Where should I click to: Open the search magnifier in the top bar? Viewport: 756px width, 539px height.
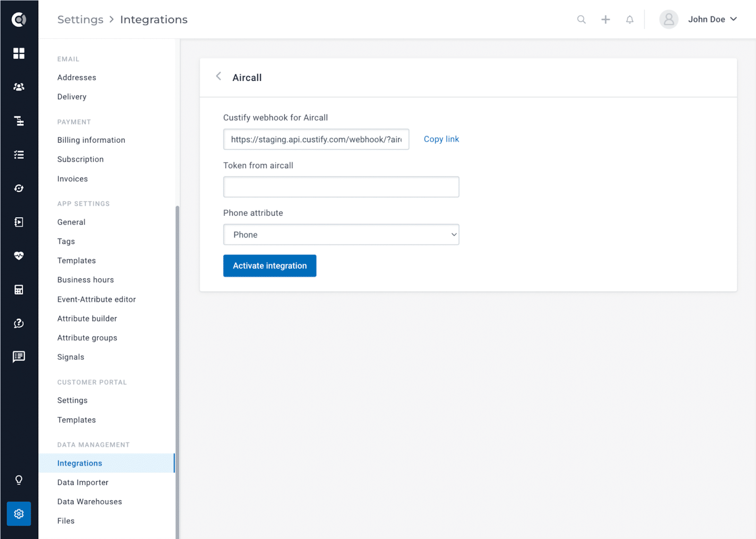click(x=581, y=19)
